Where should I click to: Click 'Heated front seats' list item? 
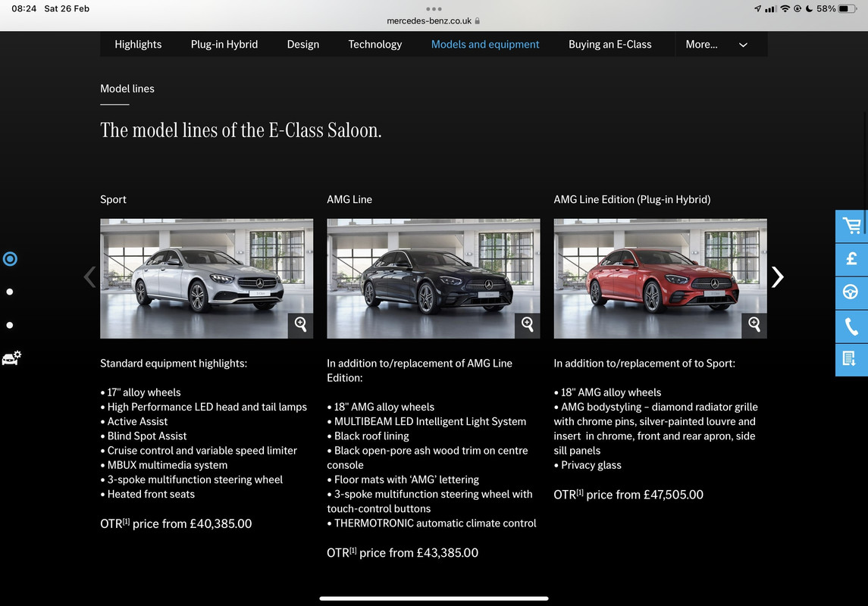[x=147, y=495]
